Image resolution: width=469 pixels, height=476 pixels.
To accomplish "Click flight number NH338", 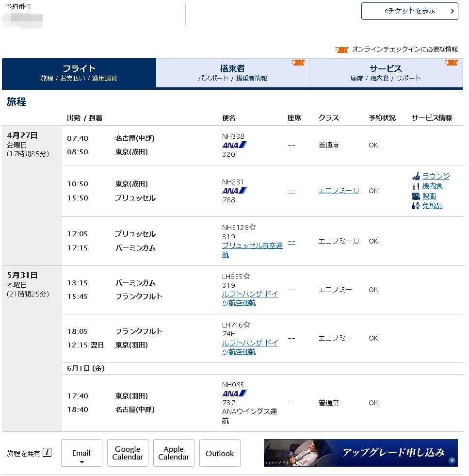I will point(233,136).
